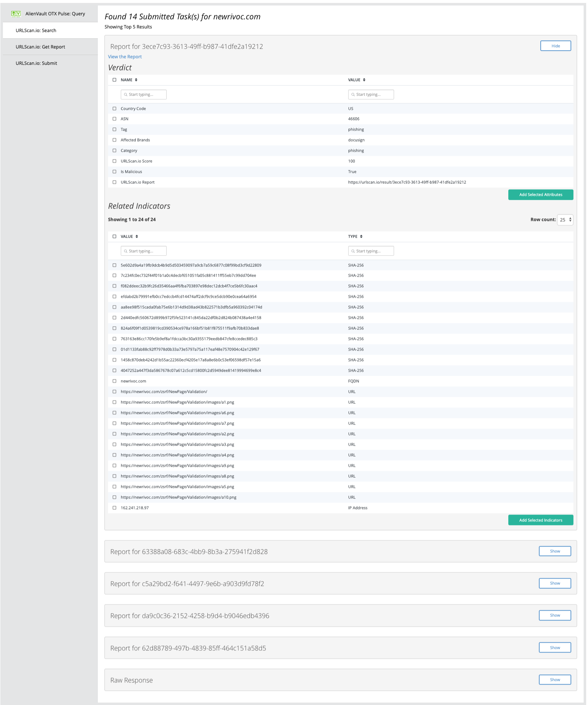588x705 pixels.
Task: Sort Related Indicators by VALUE arrows
Action: [x=137, y=236]
